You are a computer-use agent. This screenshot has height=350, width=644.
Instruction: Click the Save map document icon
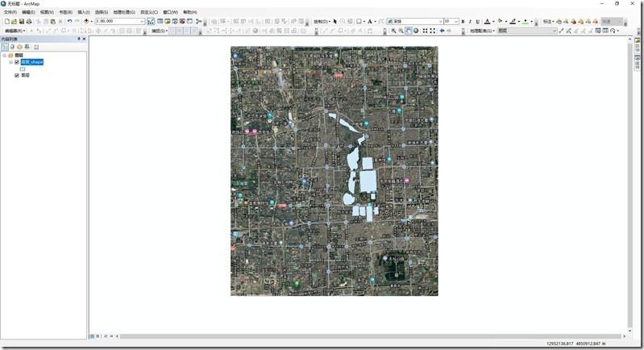click(21, 22)
